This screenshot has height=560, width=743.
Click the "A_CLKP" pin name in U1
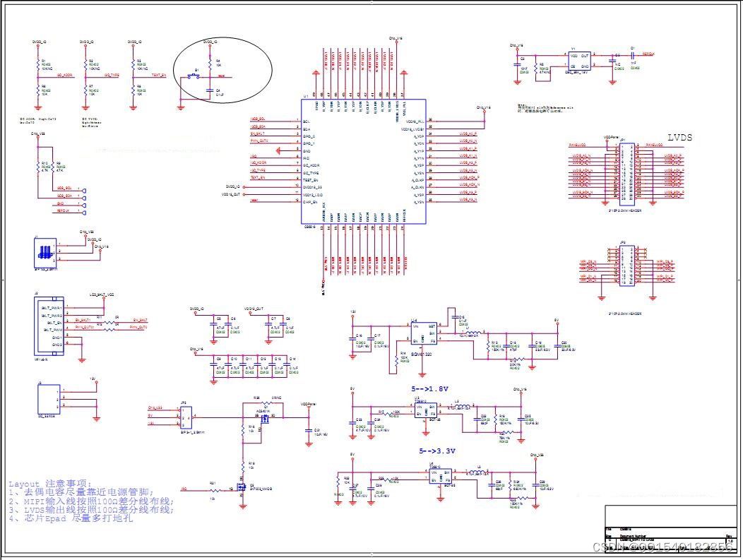[417, 180]
